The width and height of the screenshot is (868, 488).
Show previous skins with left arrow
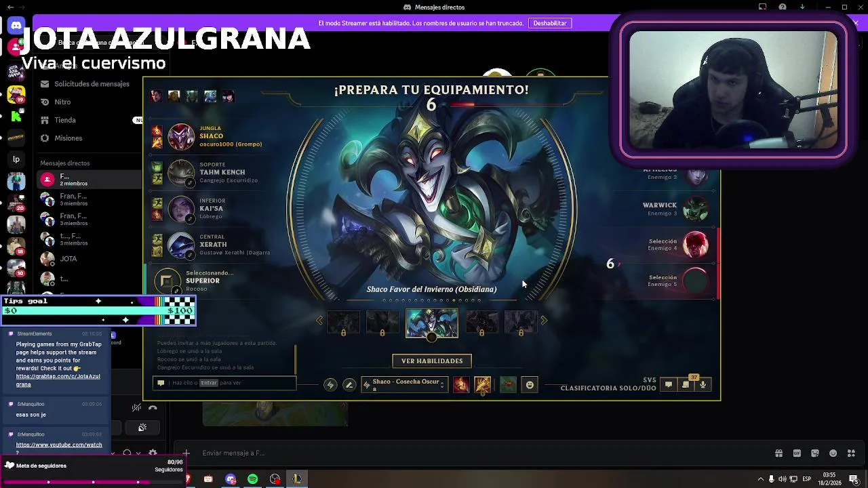(x=319, y=321)
